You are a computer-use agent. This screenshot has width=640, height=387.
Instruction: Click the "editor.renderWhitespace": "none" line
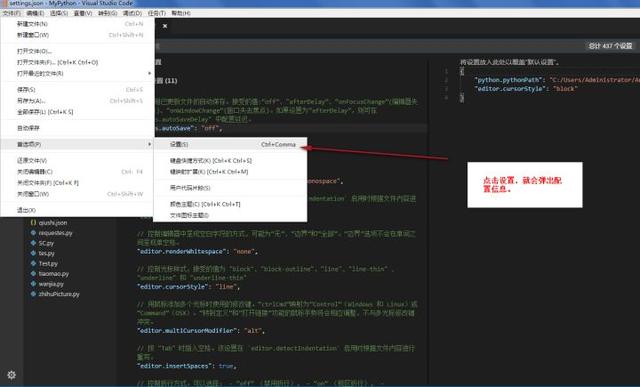197,251
